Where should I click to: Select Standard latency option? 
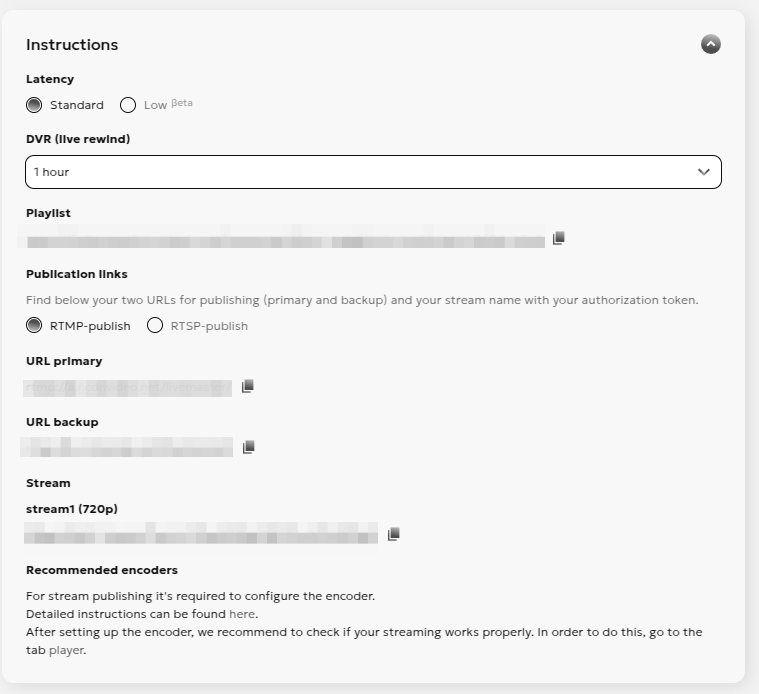pyautogui.click(x=35, y=105)
